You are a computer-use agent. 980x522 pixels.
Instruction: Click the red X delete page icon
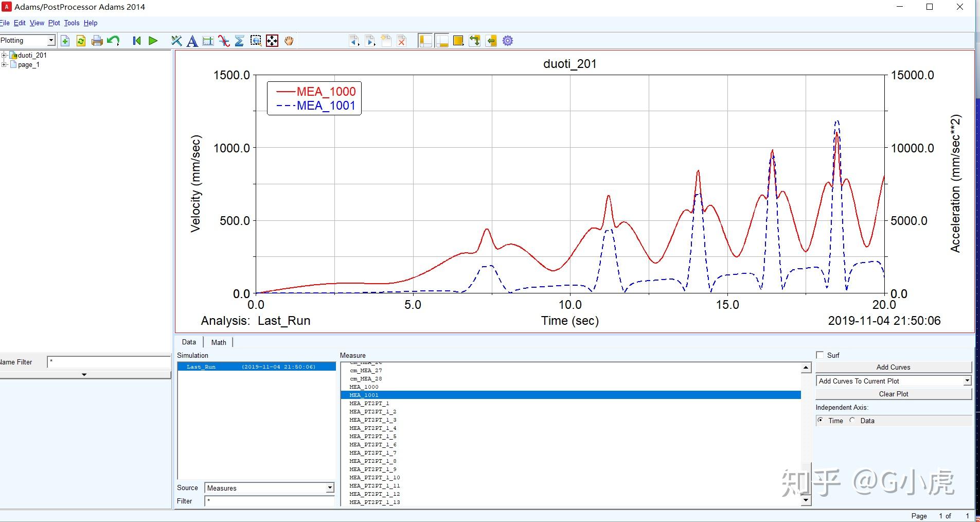pyautogui.click(x=402, y=41)
